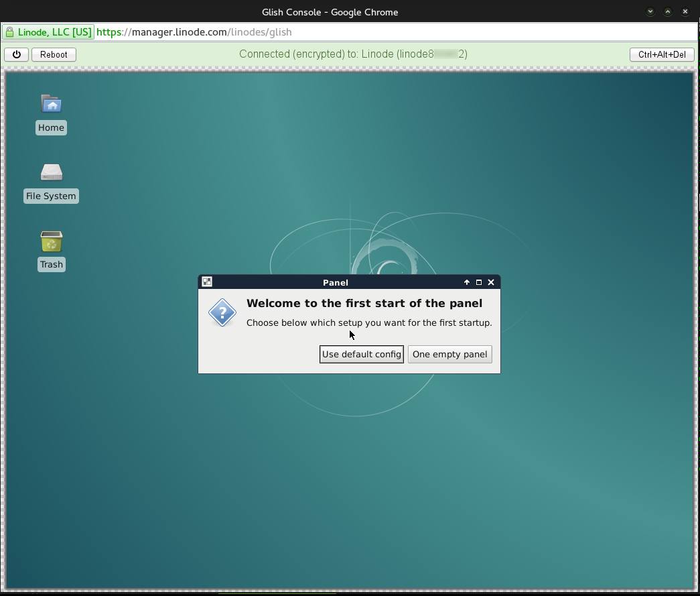The height and width of the screenshot is (596, 700).
Task: Send Ctrl+Alt+Del to the Linode
Action: 661,54
